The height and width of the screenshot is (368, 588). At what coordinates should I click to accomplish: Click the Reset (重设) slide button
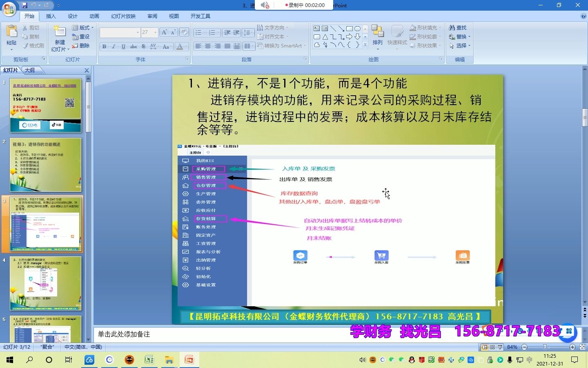click(81, 36)
